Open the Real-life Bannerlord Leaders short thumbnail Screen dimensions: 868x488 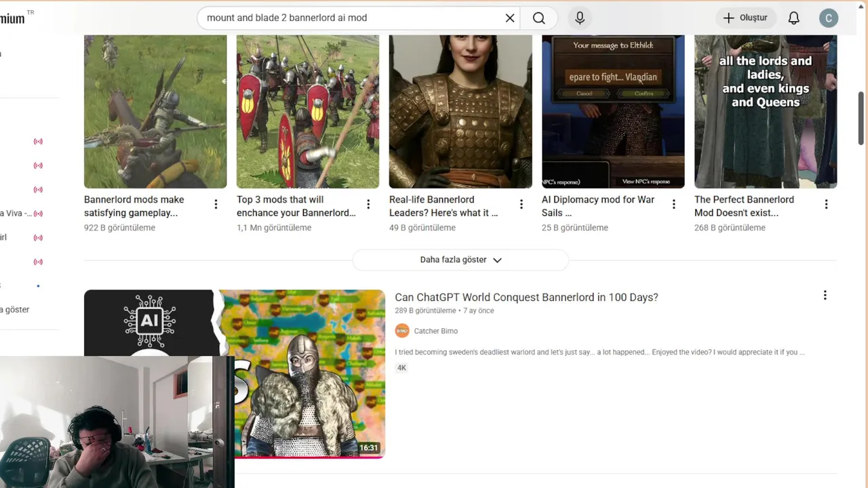pyautogui.click(x=460, y=112)
